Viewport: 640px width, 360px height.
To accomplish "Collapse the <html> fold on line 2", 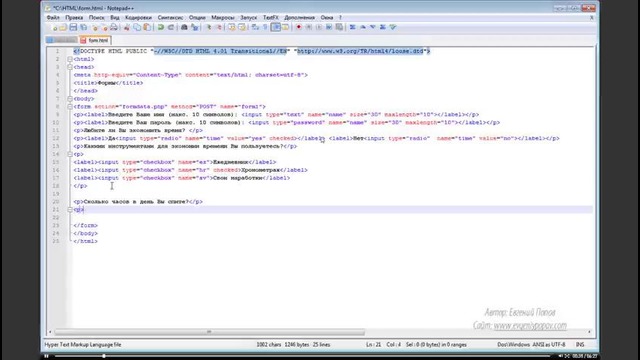I will point(70,59).
